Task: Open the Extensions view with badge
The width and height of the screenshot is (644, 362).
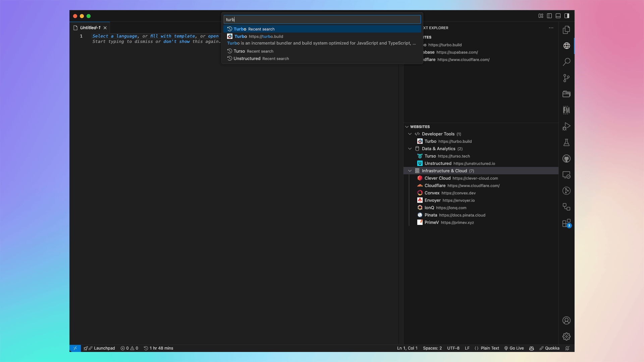Action: (x=566, y=223)
